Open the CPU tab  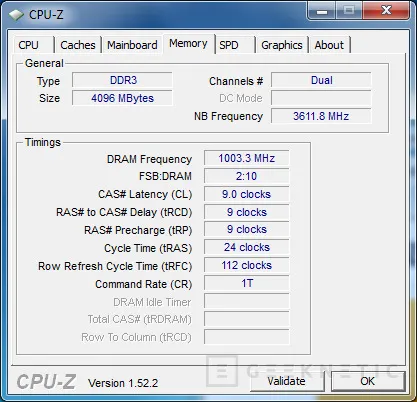34,45
